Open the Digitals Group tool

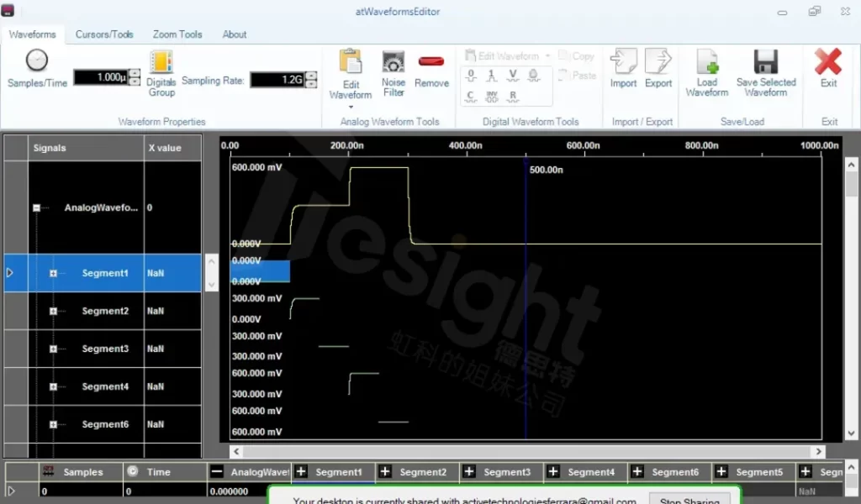click(x=161, y=62)
